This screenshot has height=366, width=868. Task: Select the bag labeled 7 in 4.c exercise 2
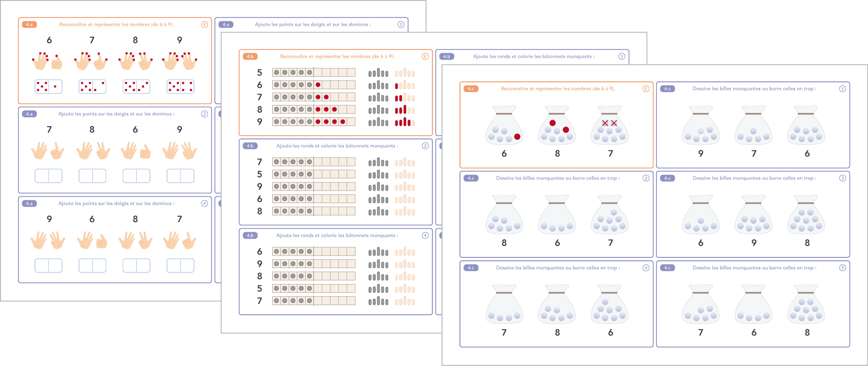click(610, 215)
